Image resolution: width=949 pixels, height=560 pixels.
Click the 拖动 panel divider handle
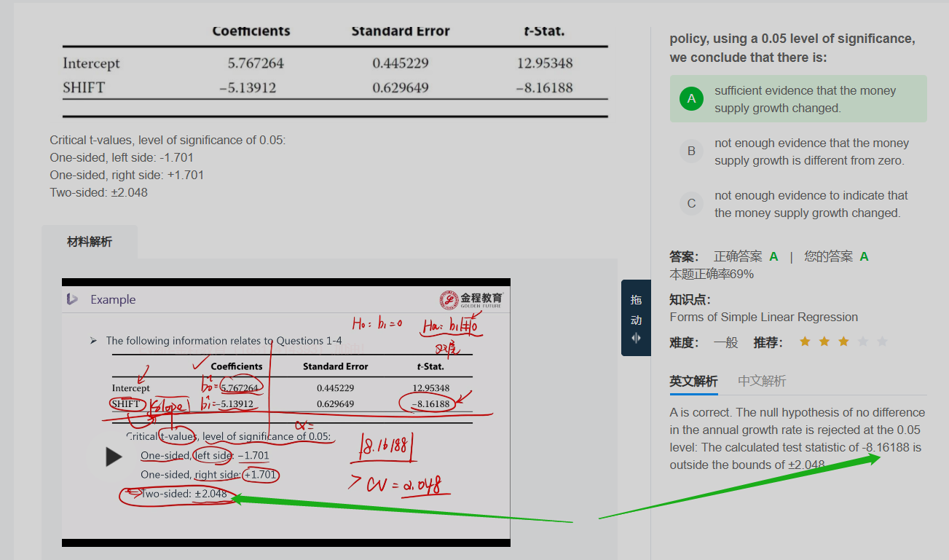(636, 318)
